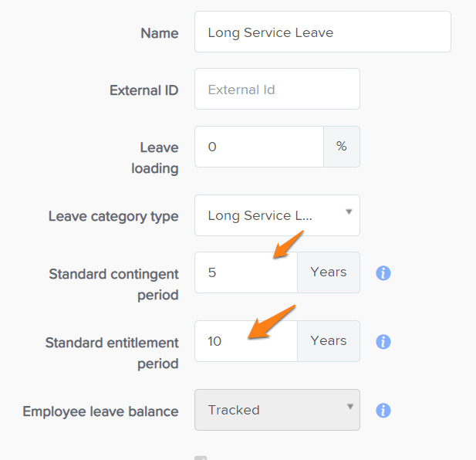Click info icon beside Standard contingent period
Viewport: 476px width, 460px height.
click(383, 273)
